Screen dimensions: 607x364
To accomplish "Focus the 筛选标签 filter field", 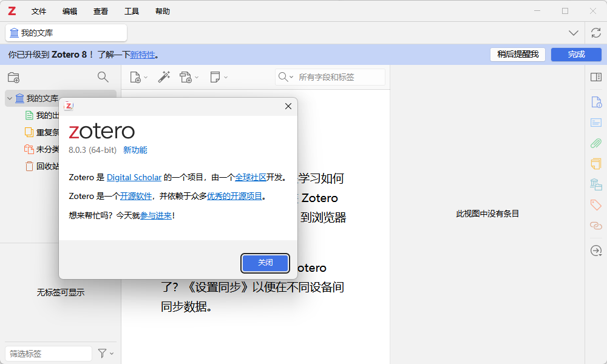I will pos(49,354).
